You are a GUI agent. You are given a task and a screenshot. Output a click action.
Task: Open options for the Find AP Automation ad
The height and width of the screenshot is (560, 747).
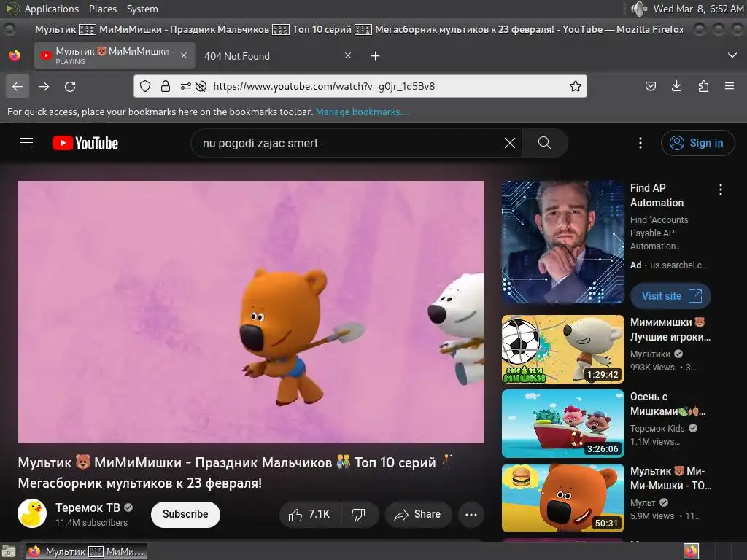[x=720, y=190]
